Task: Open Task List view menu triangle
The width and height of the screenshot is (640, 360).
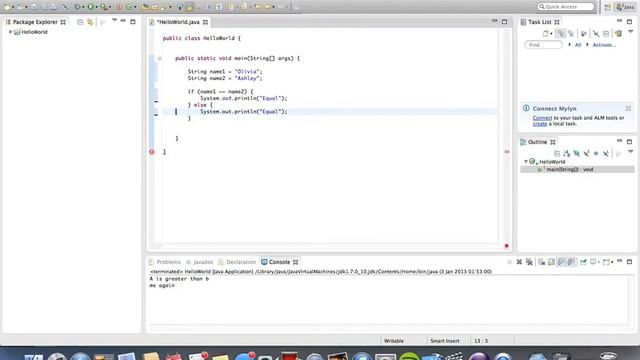Action: click(x=631, y=31)
